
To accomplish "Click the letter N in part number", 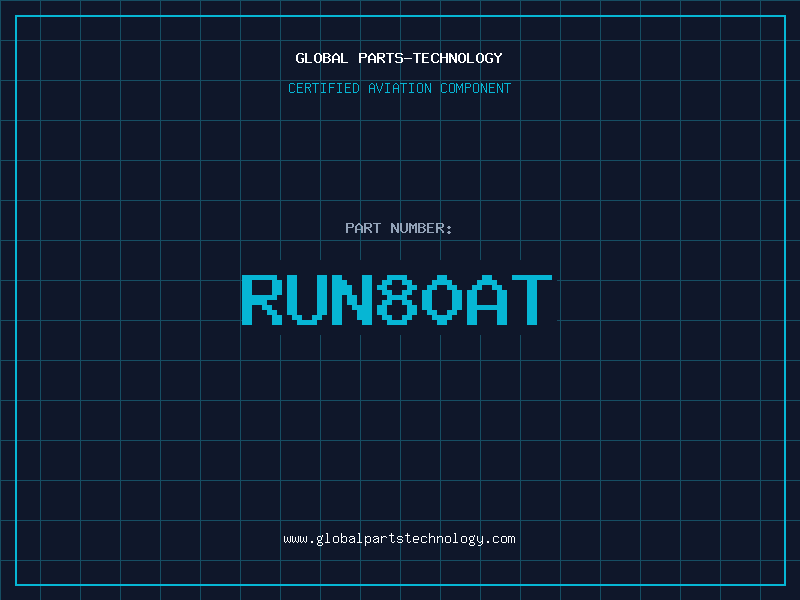I will pyautogui.click(x=351, y=300).
